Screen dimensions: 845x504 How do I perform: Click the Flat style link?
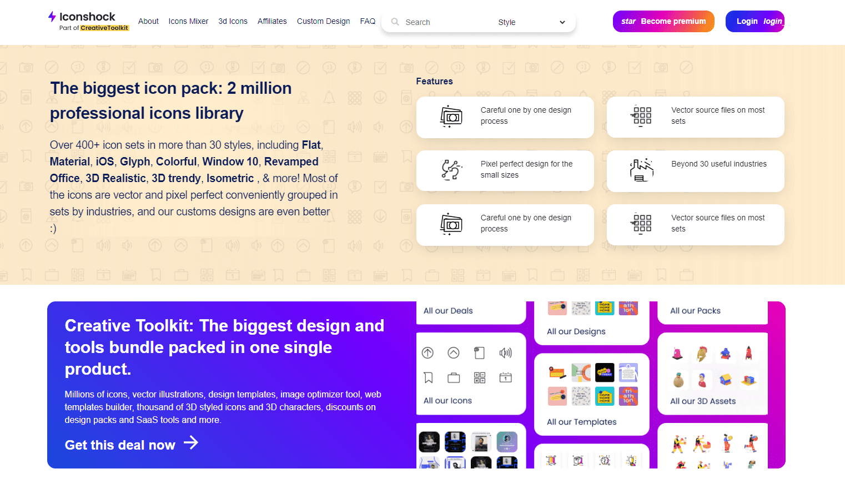[311, 145]
